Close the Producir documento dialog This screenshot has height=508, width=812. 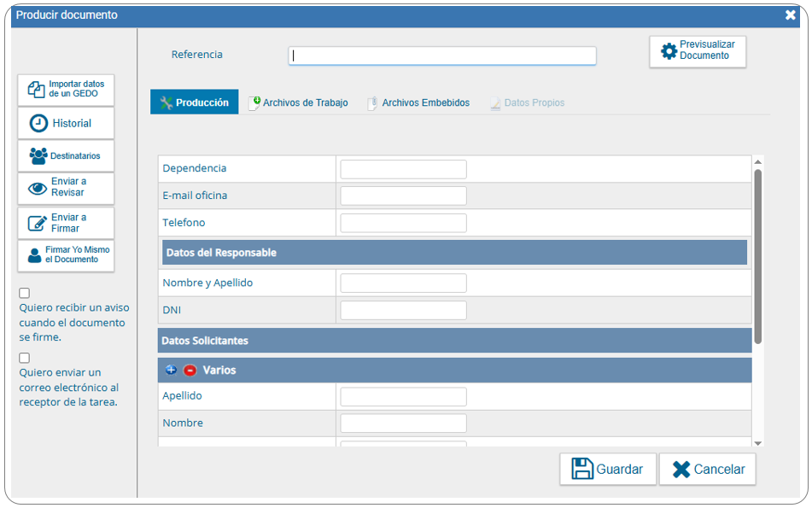coord(791,15)
